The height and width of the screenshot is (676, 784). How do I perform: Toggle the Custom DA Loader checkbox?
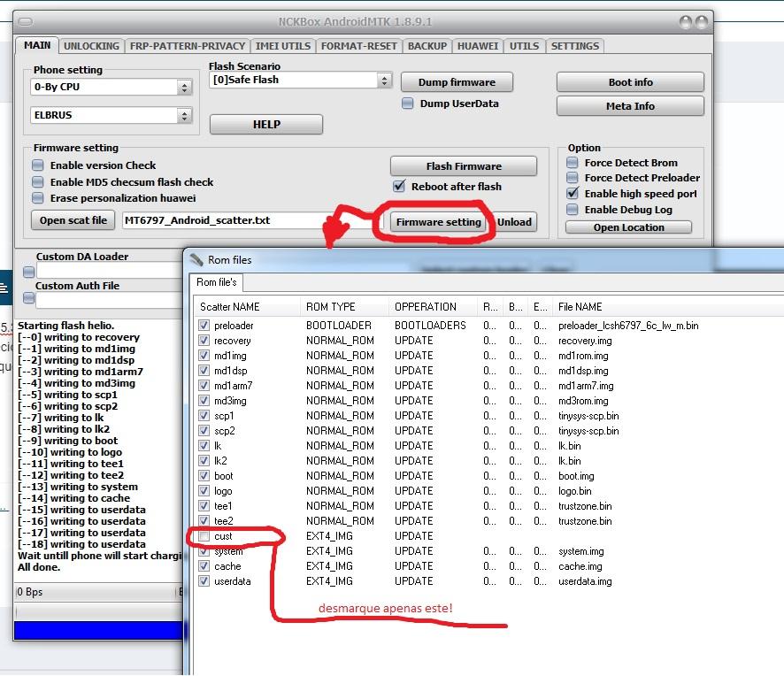(29, 272)
